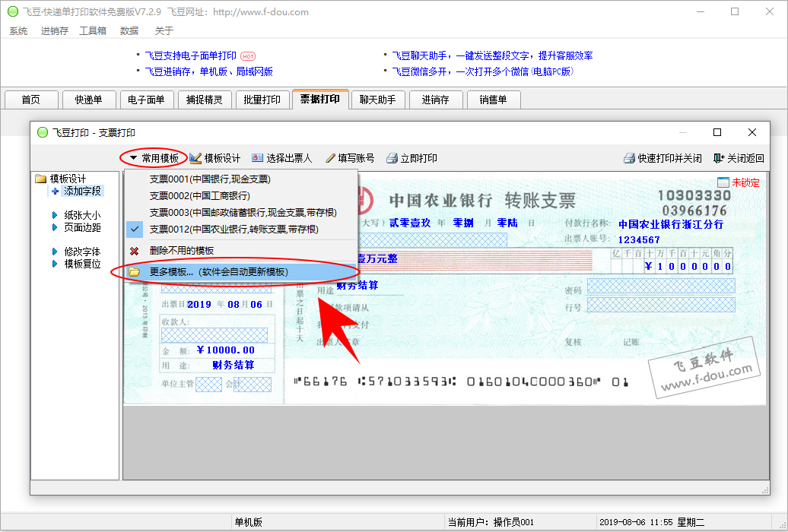Click the 选择出票人 card icon
The height and width of the screenshot is (532, 788).
point(257,158)
